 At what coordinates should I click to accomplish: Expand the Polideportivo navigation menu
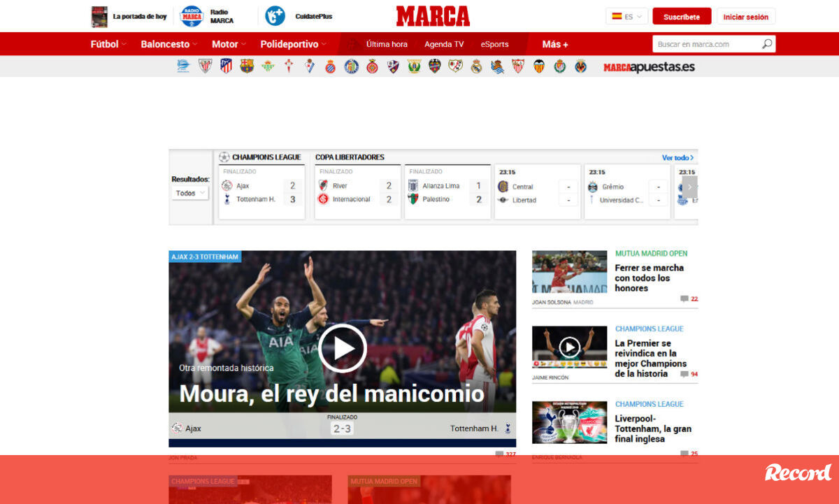click(293, 44)
